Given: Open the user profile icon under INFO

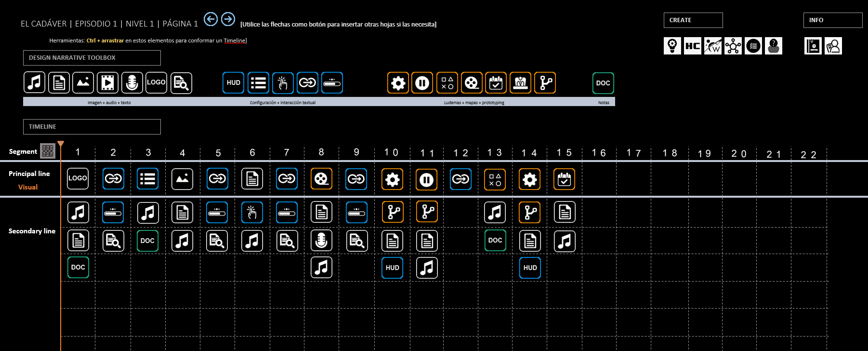Looking at the screenshot, I should click(833, 46).
